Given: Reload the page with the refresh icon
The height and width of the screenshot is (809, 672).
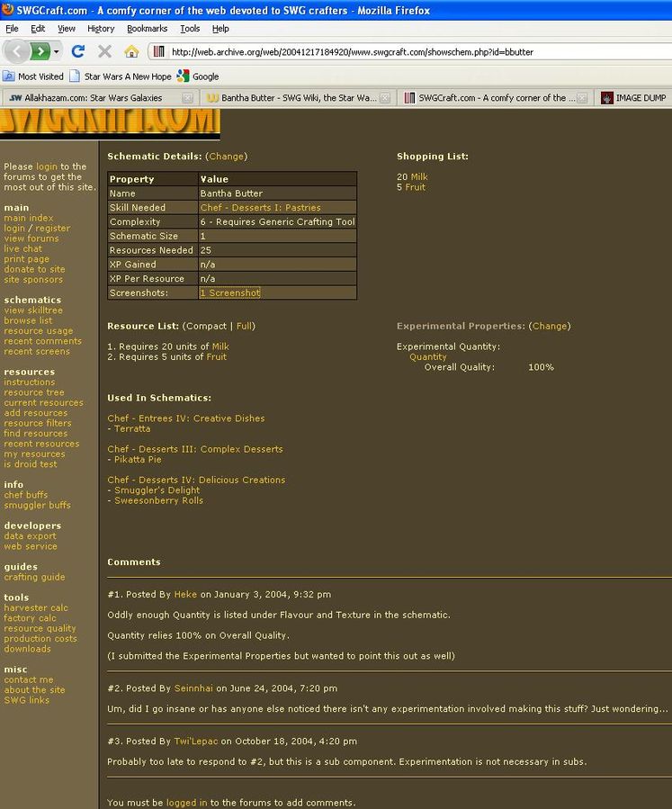Looking at the screenshot, I should click(78, 51).
